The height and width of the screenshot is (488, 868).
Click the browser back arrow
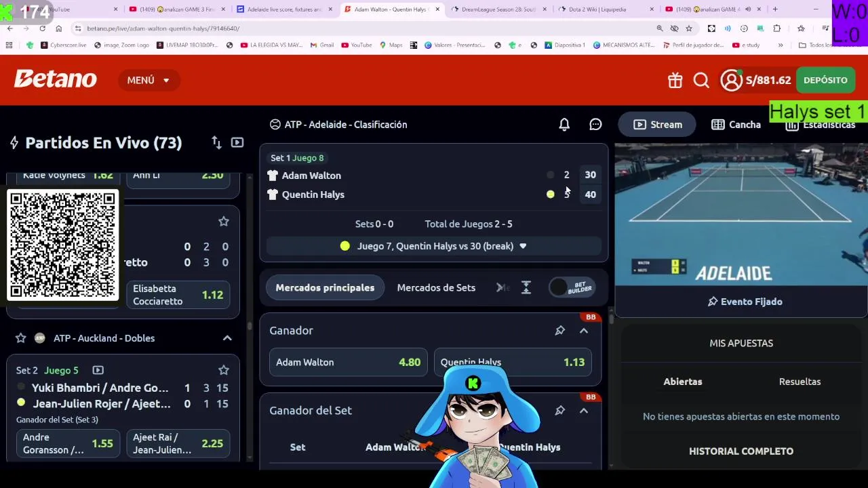click(9, 28)
